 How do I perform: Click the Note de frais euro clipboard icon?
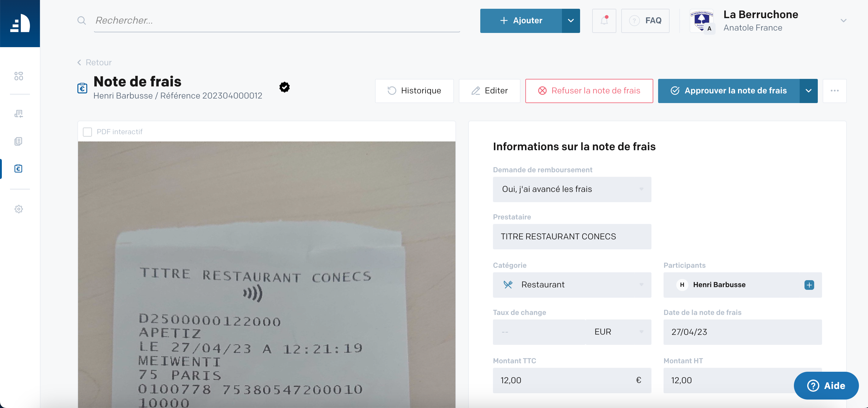(82, 88)
